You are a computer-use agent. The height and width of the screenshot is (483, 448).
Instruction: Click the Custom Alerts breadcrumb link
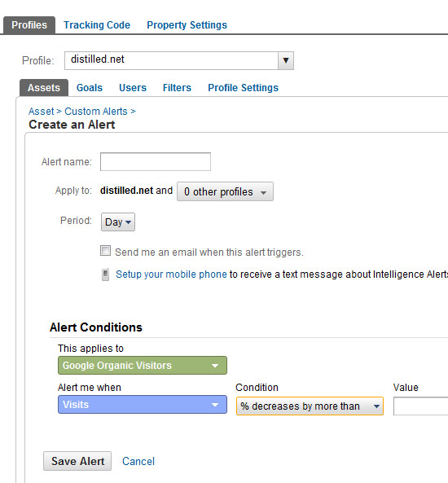click(x=96, y=112)
